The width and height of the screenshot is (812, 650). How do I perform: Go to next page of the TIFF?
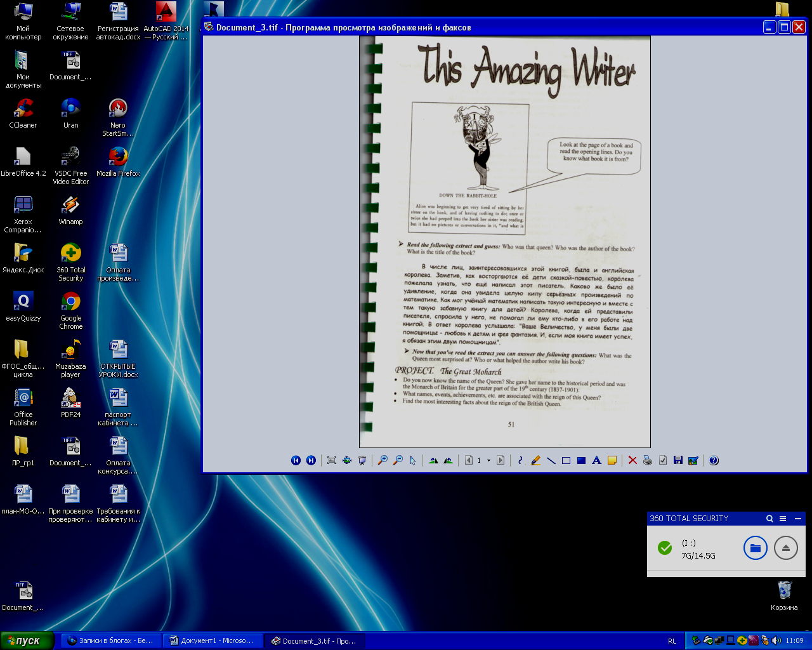click(x=501, y=460)
